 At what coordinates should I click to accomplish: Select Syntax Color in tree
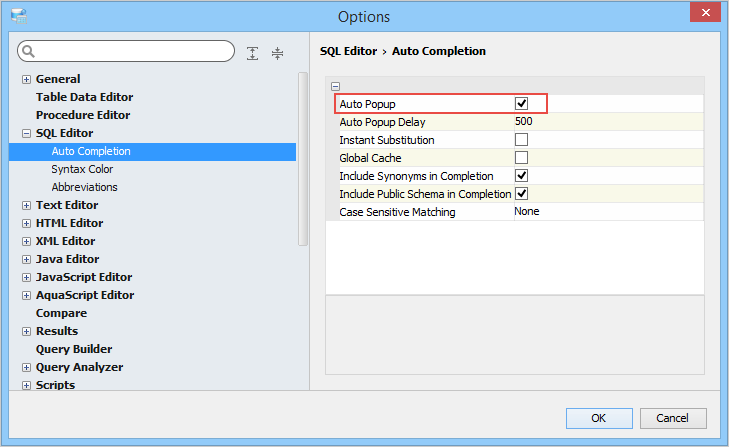[x=82, y=169]
